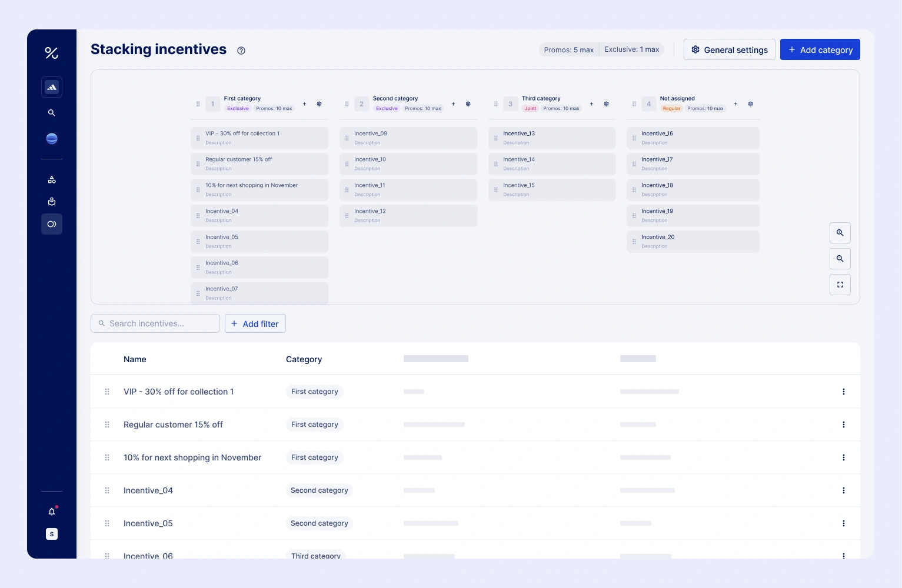Open notifications via the bell icon
Viewport: 902px width, 588px height.
(52, 512)
